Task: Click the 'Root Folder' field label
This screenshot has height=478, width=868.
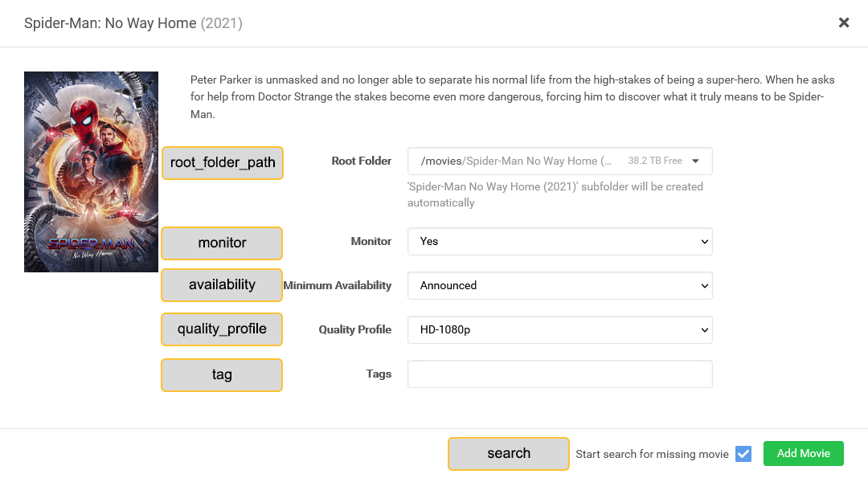Action: (362, 161)
